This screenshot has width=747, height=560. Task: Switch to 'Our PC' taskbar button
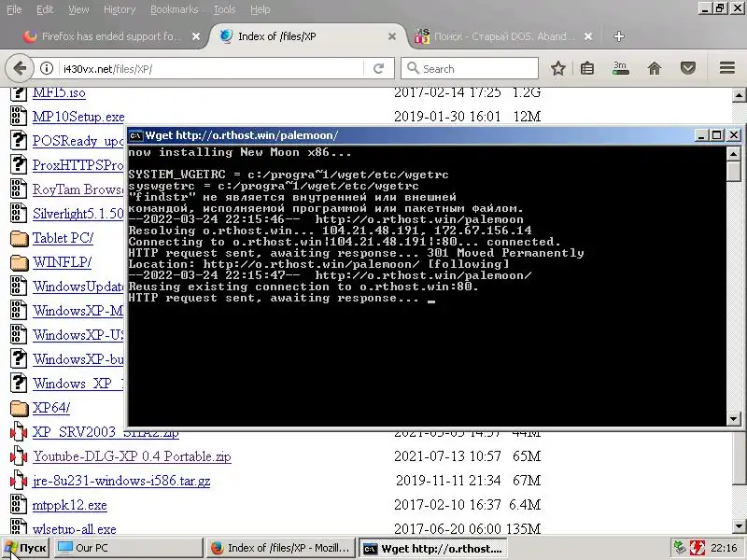(128, 548)
